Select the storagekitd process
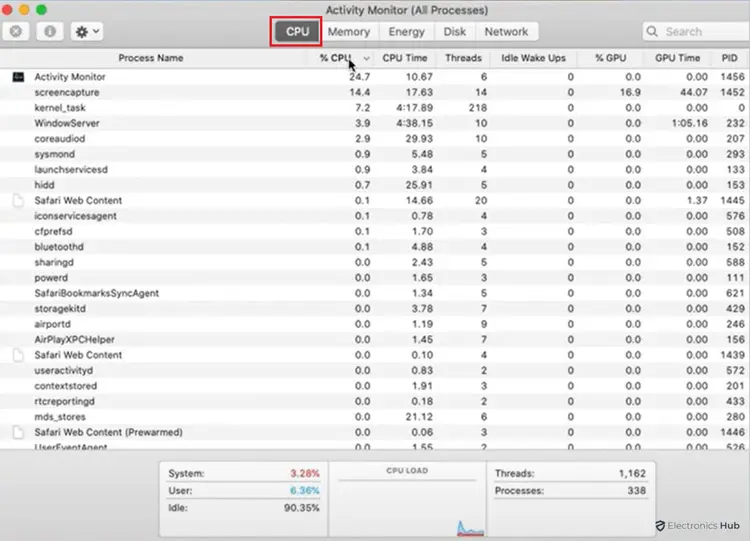Viewport: 750px width, 541px height. [x=60, y=309]
